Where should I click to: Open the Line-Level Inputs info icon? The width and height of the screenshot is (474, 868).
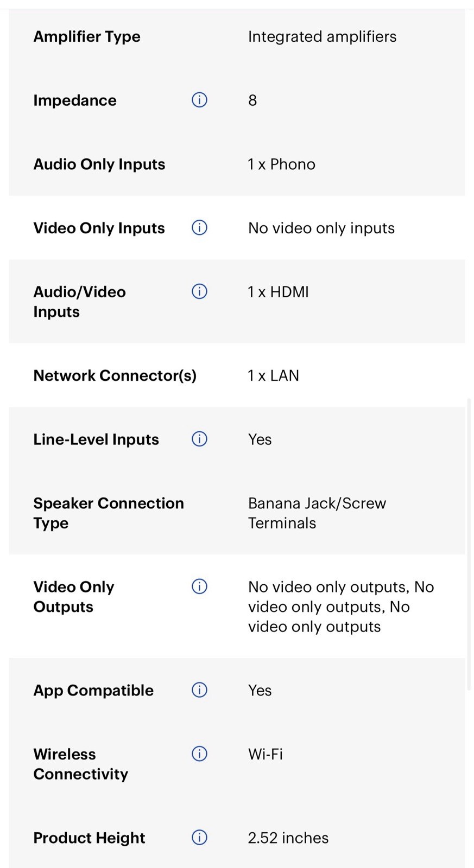(199, 438)
